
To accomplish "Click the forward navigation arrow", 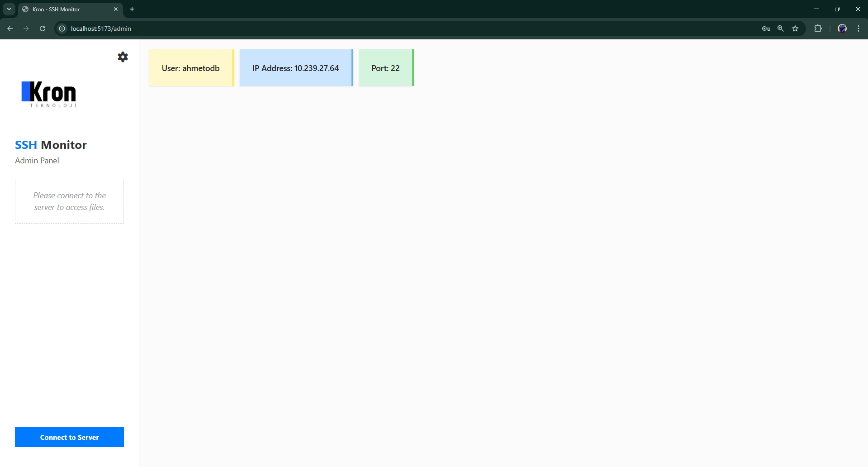I will 26,28.
